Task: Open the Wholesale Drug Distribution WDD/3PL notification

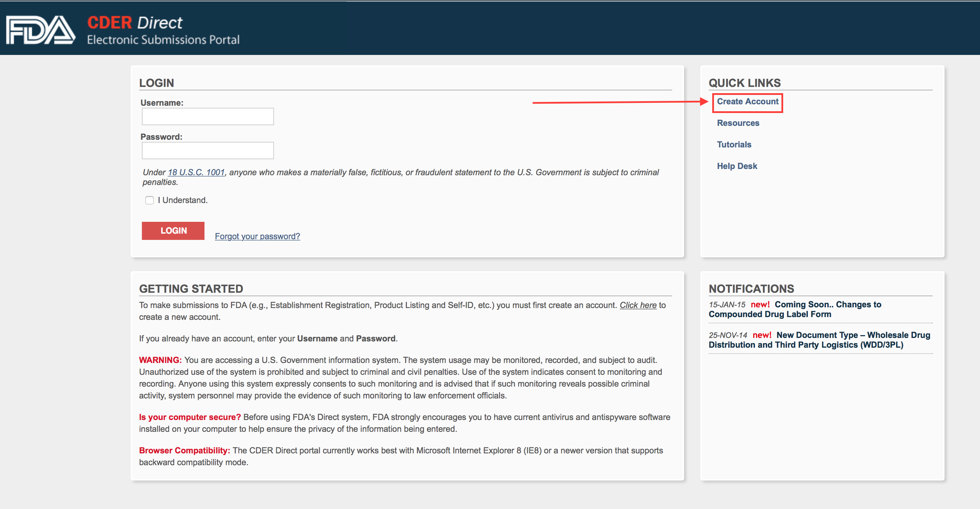Action: (x=819, y=340)
